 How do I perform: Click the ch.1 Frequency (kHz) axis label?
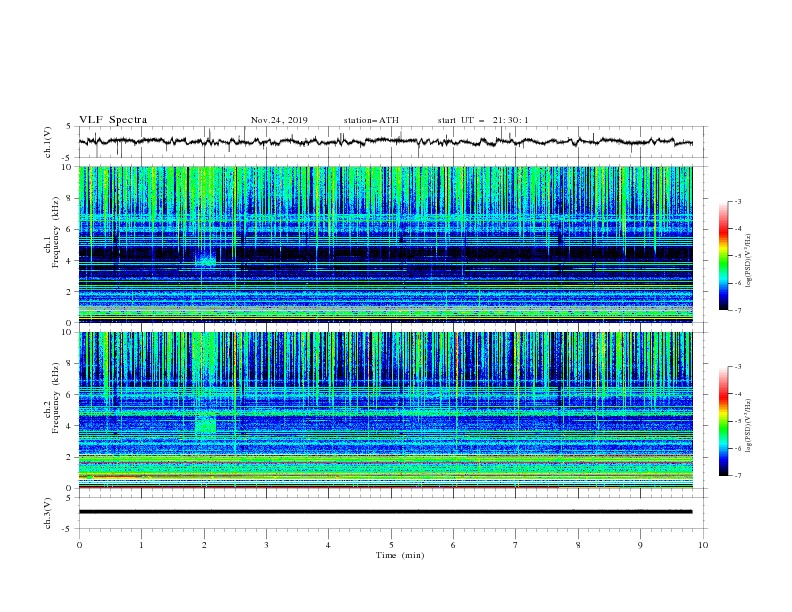tap(51, 244)
